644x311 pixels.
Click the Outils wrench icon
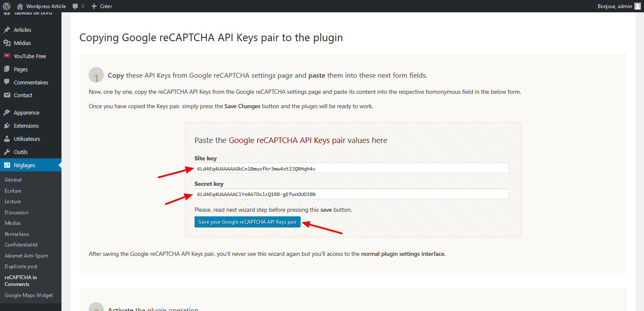(7, 152)
